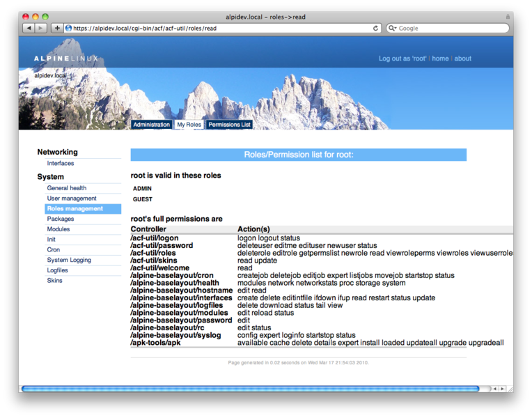Select the /alpine-baselayout/hostname controller
This screenshot has height=418, width=532.
(182, 291)
